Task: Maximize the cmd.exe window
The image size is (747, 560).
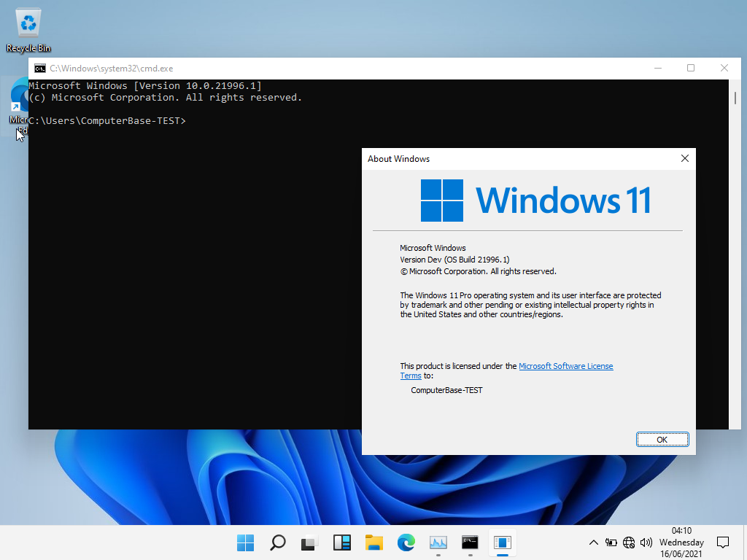Action: [691, 68]
